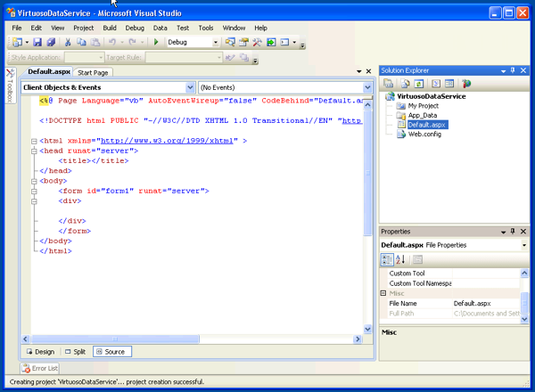Click ASP.NET Configuration icon in Solution Explorer
535x392 pixels.
coord(465,84)
